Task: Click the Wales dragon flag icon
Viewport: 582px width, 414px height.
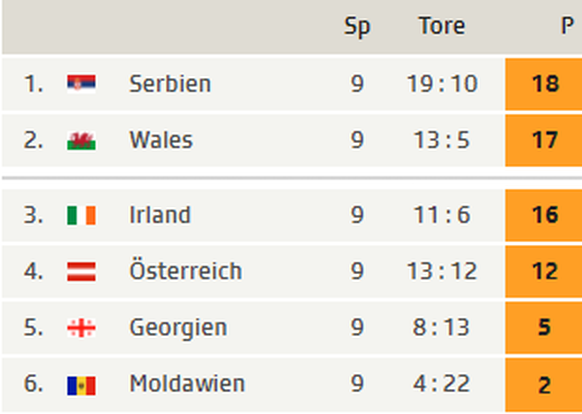Action: [x=81, y=140]
